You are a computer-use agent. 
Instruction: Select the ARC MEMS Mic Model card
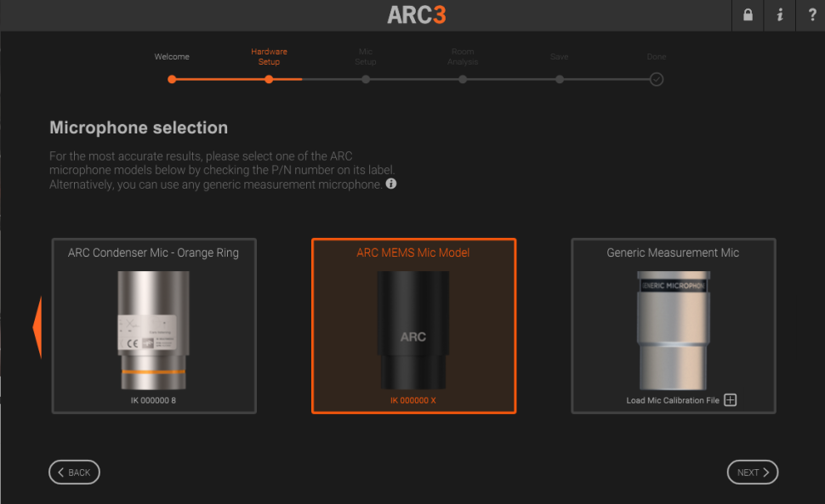coord(413,326)
